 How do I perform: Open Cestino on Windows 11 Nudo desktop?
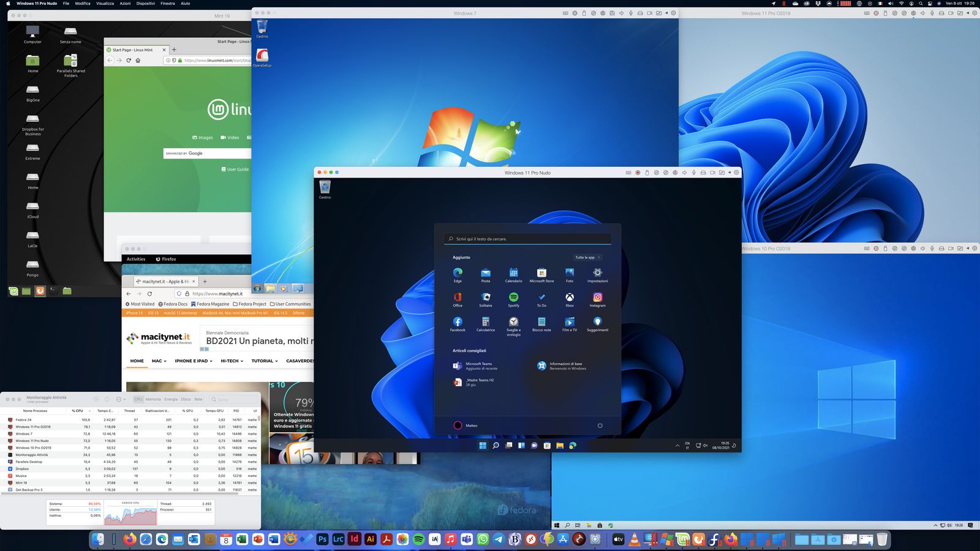coord(325,189)
